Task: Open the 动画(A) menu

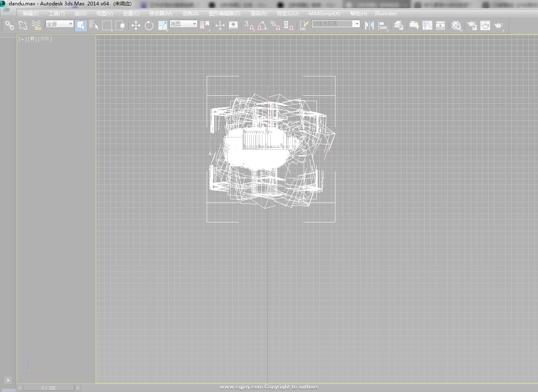Action: [x=190, y=14]
